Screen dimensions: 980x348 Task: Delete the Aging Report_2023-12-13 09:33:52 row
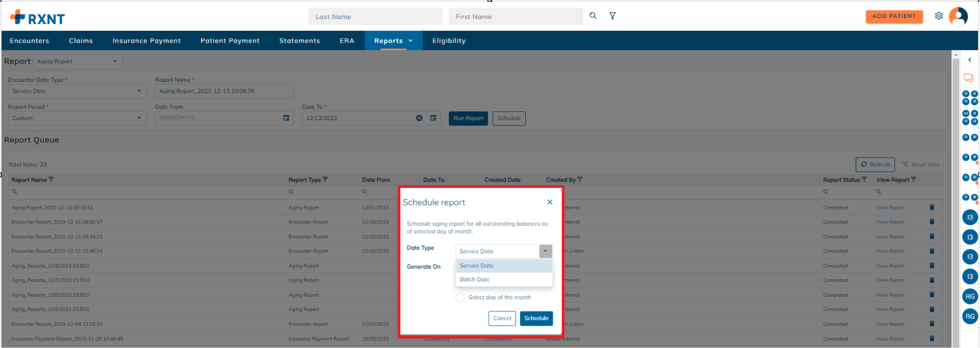click(932, 208)
